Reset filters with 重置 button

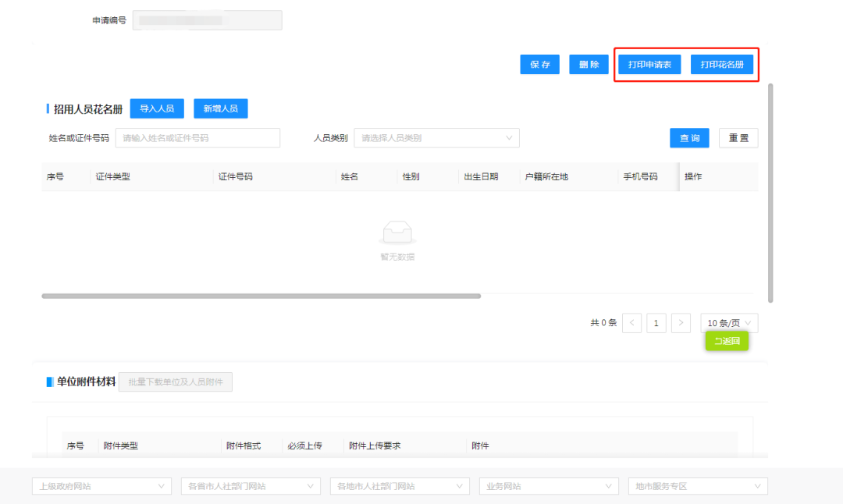pos(738,138)
